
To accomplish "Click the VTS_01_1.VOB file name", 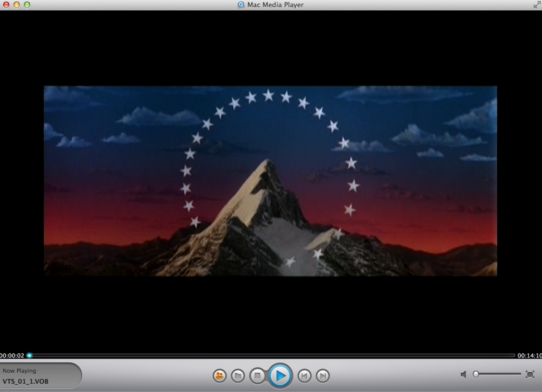I will (26, 381).
